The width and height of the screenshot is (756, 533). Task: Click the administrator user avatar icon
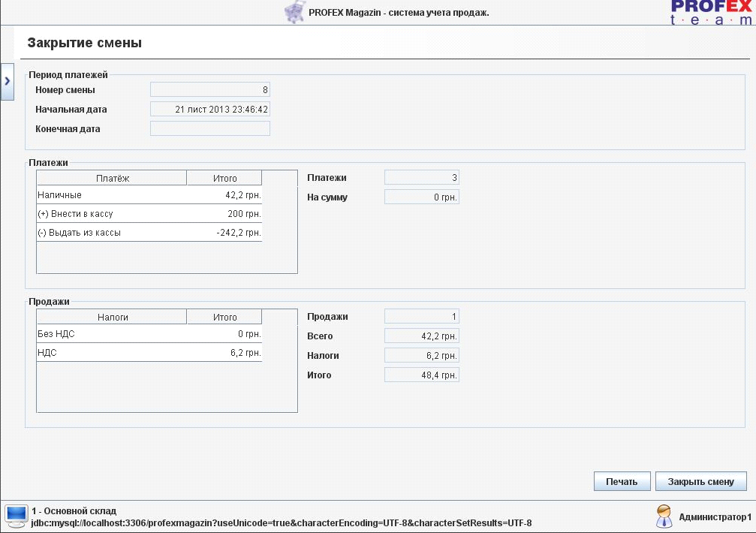coord(664,516)
